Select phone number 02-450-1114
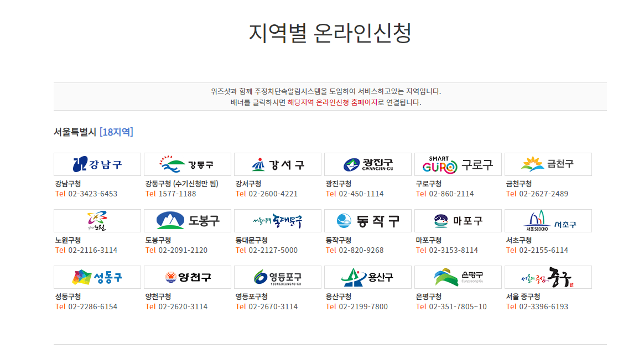644x348 pixels. [361, 194]
